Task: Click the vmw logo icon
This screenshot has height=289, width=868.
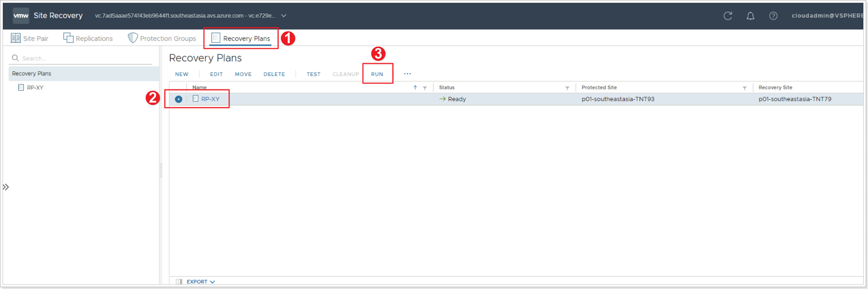Action: click(x=21, y=16)
